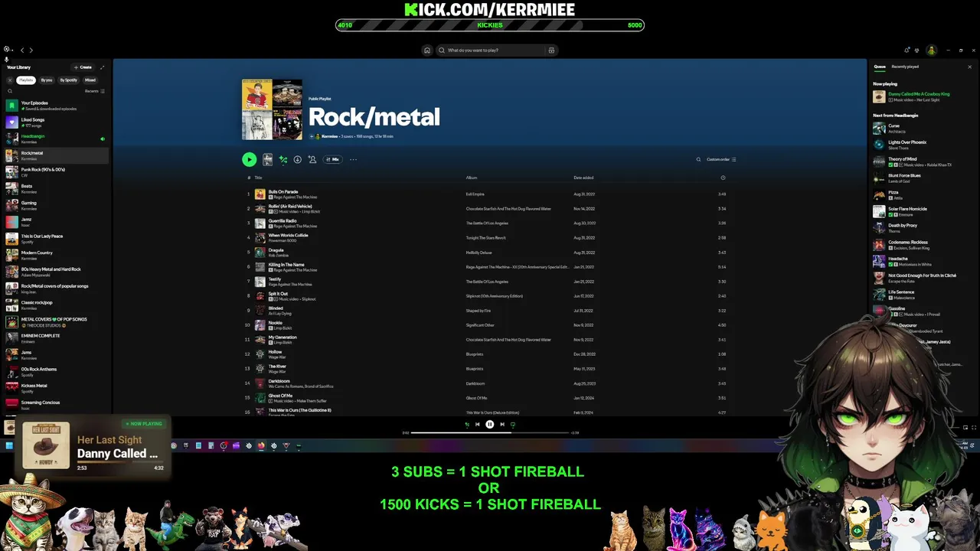Open Spotify app menu at top-left
Screen dimensions: 980x551
click(x=6, y=50)
